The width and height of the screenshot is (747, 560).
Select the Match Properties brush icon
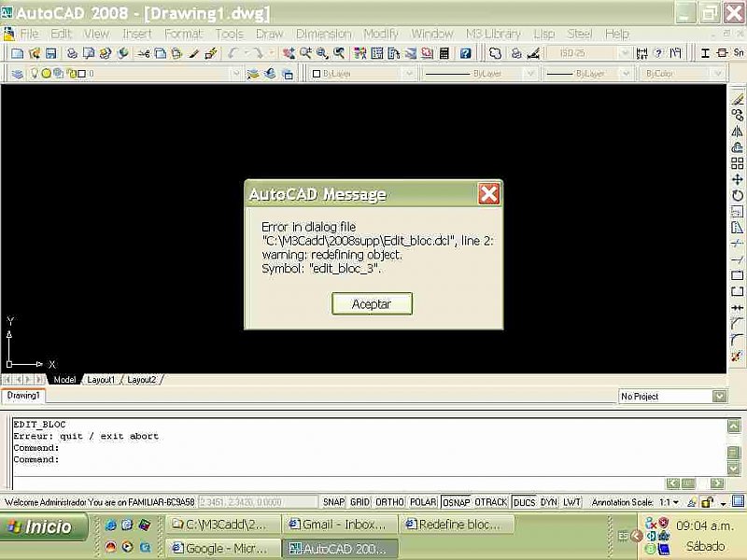tap(193, 53)
